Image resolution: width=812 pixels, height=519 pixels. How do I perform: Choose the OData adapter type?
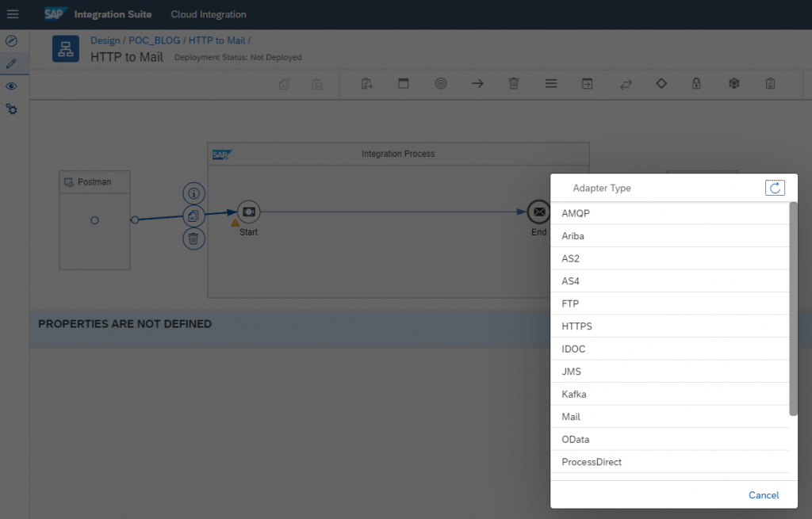click(x=669, y=439)
